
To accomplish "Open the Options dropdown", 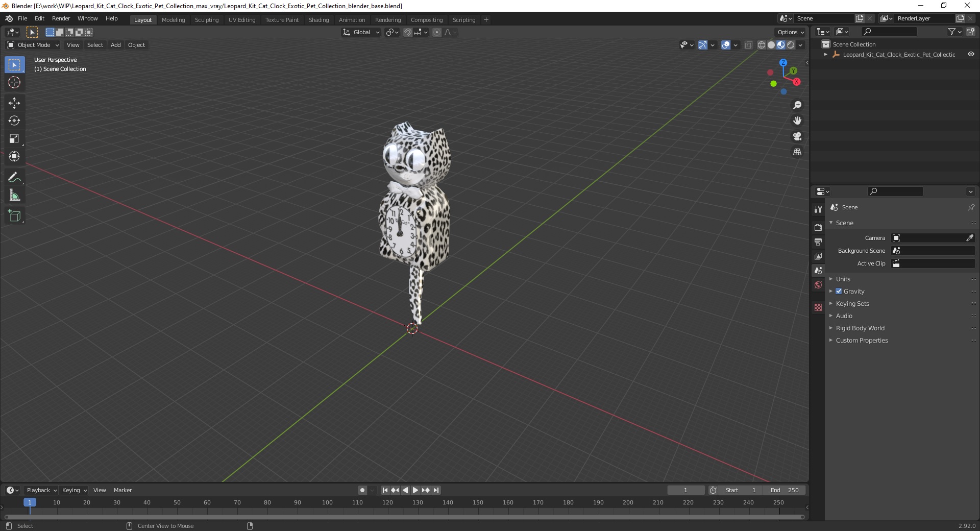I will tap(790, 32).
